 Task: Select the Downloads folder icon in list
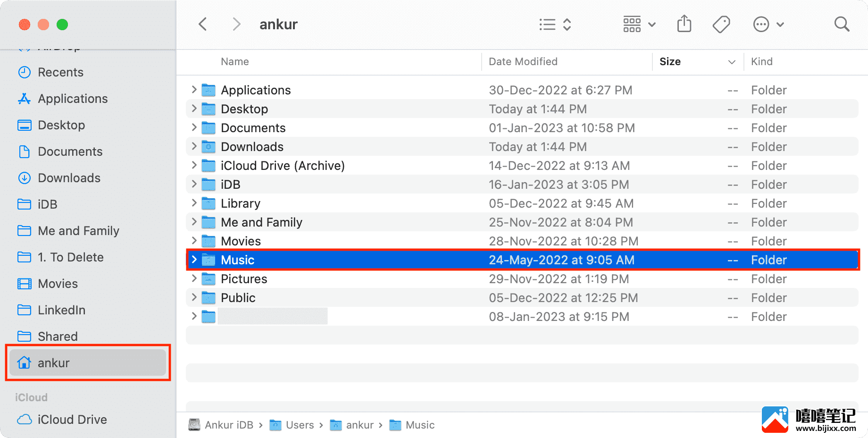(209, 147)
